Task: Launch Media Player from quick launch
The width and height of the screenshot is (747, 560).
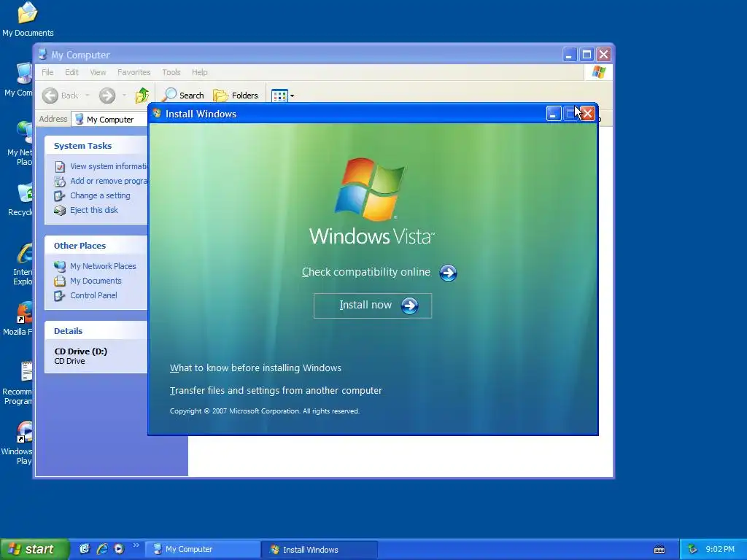Action: (119, 549)
